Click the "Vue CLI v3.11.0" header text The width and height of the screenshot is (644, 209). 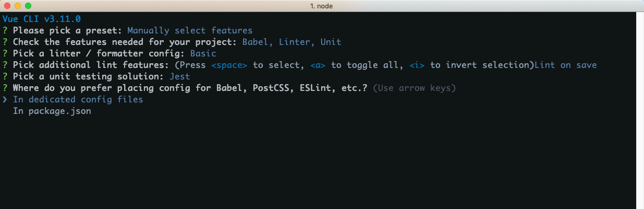click(41, 19)
